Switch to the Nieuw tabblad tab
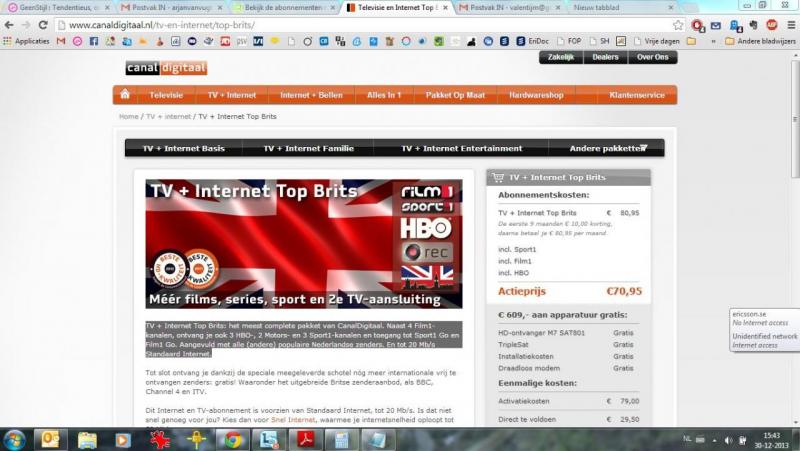The image size is (800, 451). tap(622, 8)
